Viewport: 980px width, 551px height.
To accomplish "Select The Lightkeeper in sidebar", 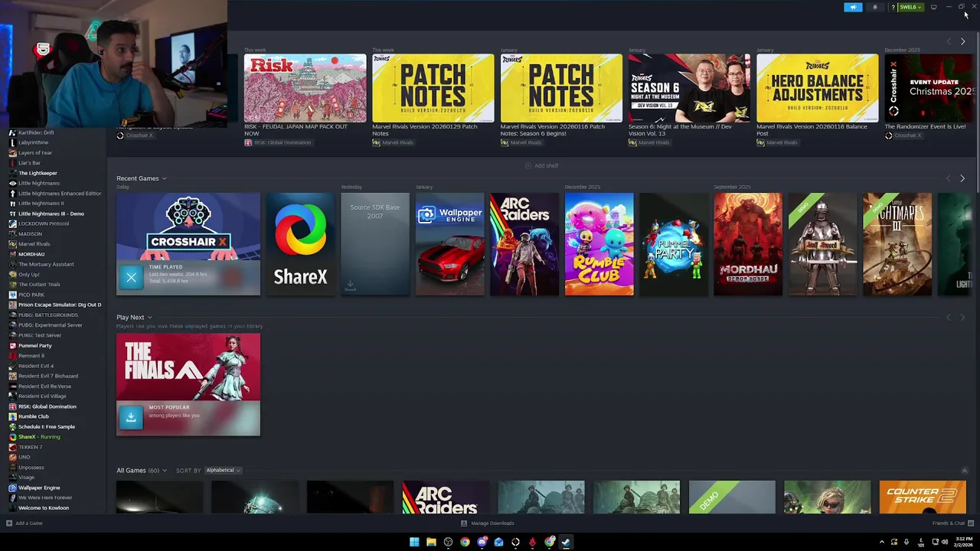I will click(38, 173).
